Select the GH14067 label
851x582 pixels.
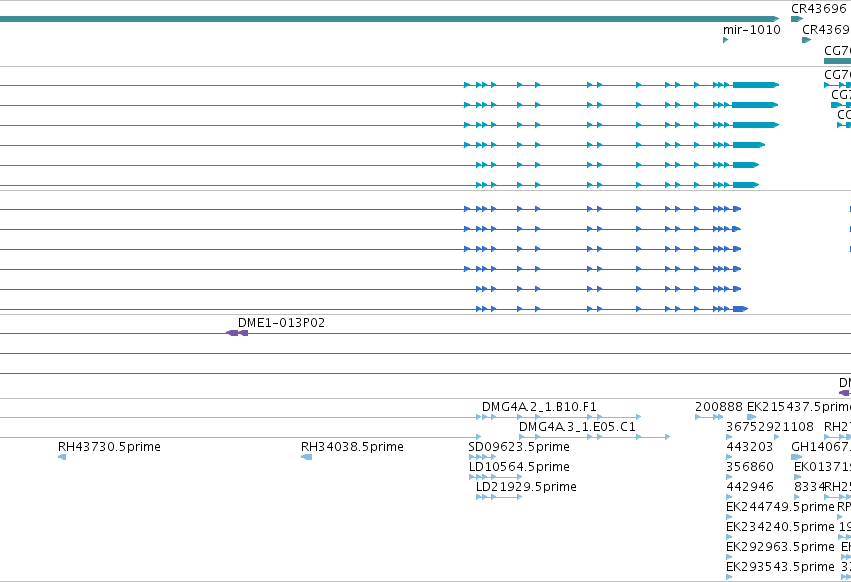coord(821,447)
